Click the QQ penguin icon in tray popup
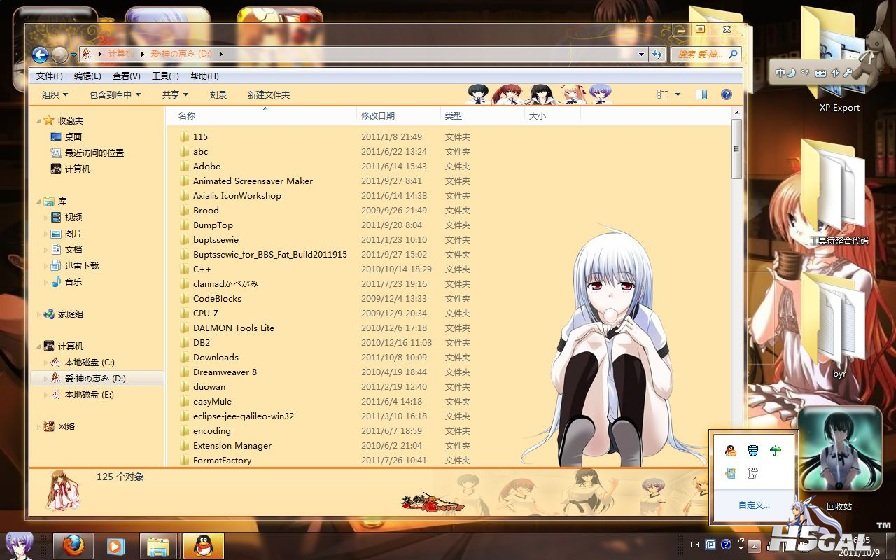 pos(730,450)
